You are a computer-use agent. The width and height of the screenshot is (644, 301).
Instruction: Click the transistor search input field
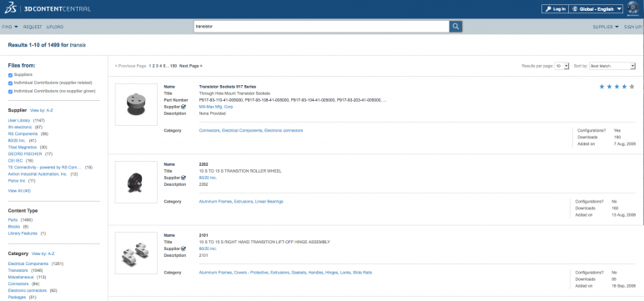(322, 27)
